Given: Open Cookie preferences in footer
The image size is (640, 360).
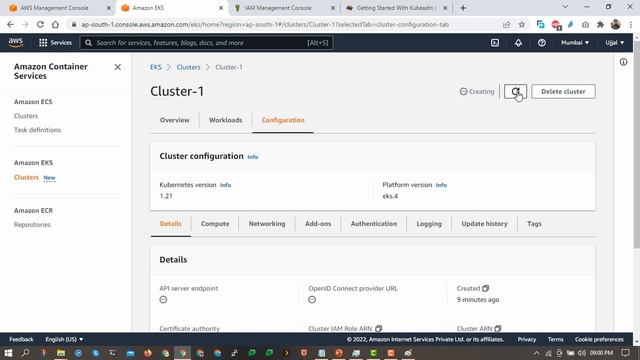Looking at the screenshot, I should coord(599,339).
